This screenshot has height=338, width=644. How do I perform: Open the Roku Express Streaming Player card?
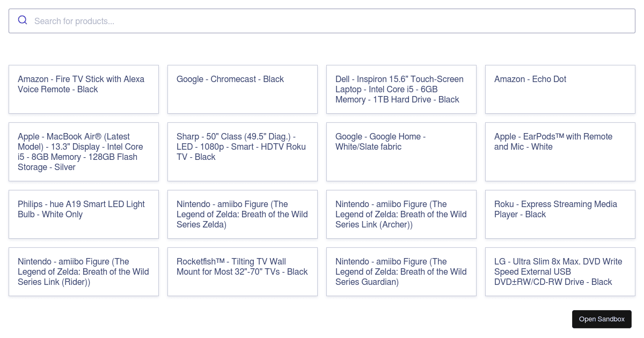click(x=560, y=214)
